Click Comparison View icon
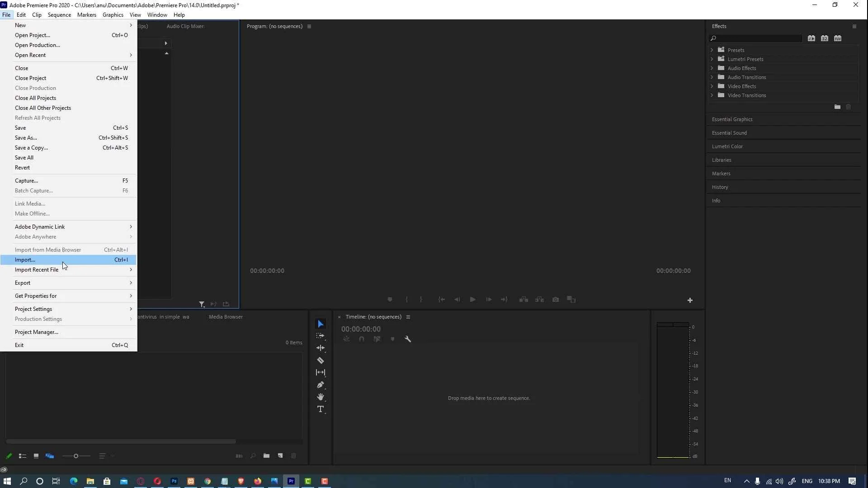The image size is (868, 488). click(x=571, y=300)
